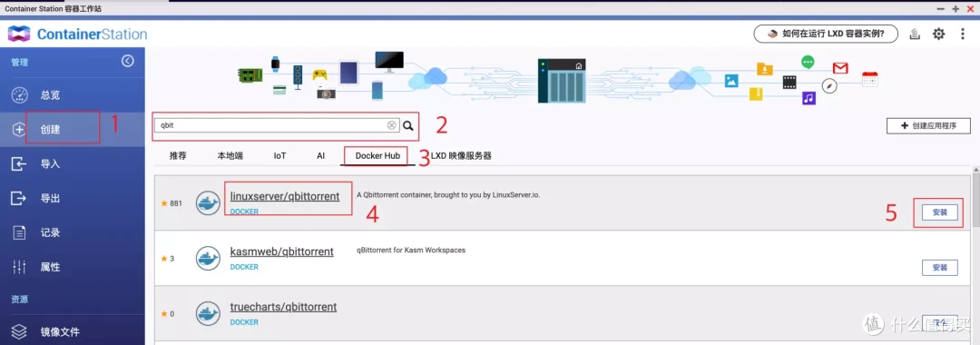Click the 创建 plus hexagon icon

pyautogui.click(x=19, y=129)
